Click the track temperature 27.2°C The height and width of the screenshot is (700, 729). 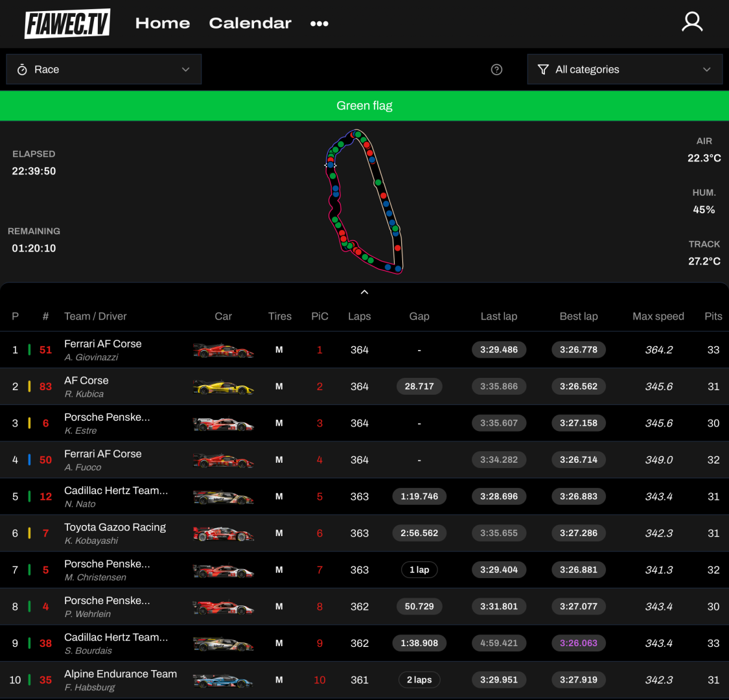coord(704,261)
